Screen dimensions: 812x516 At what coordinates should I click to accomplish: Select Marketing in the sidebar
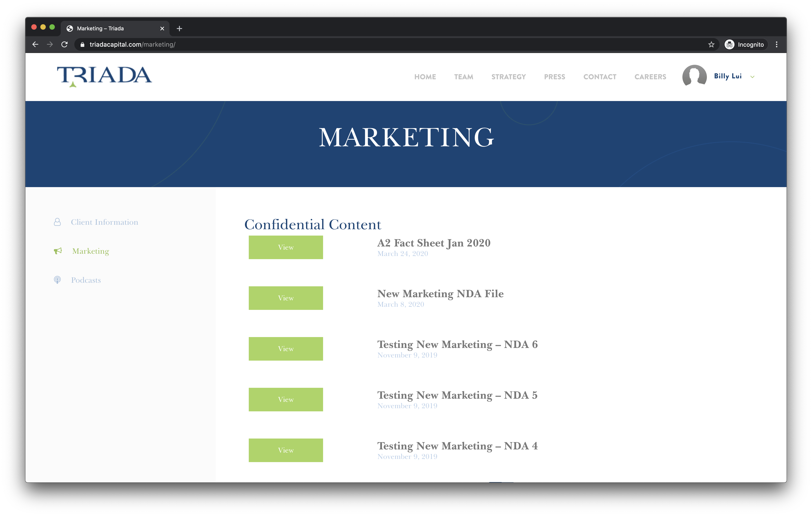point(91,251)
